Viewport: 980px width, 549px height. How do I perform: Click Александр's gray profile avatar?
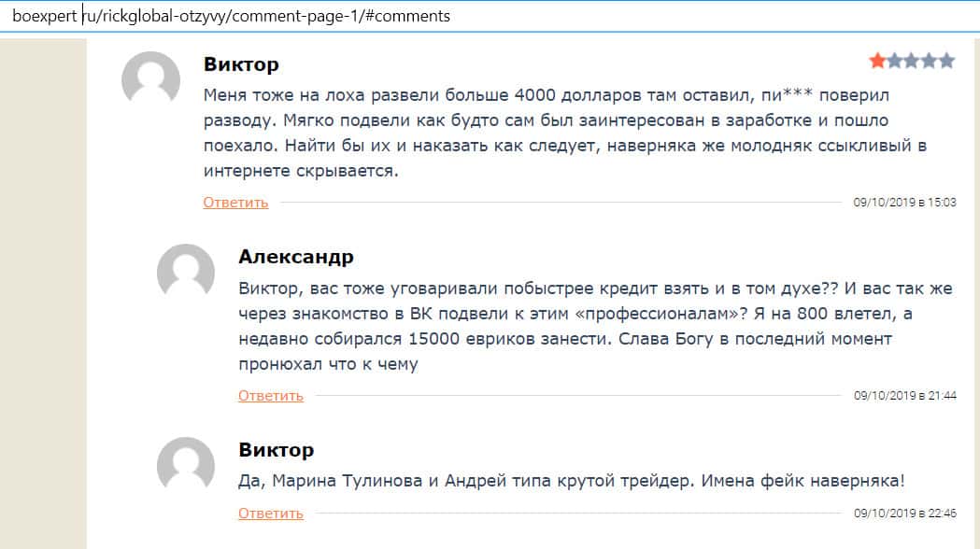[186, 273]
